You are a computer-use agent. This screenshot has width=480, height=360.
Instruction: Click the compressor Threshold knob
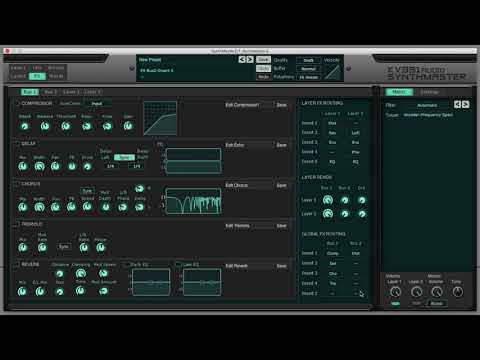coord(66,126)
